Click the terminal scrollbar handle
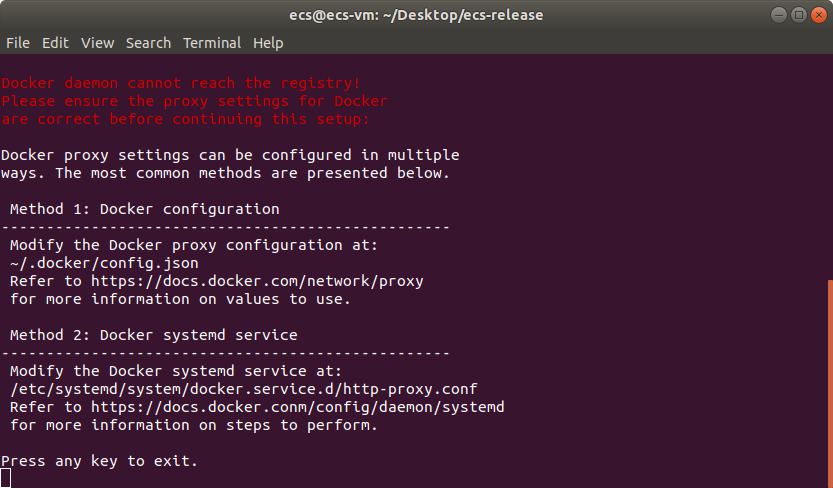Viewport: 833px width, 488px height. (x=830, y=383)
